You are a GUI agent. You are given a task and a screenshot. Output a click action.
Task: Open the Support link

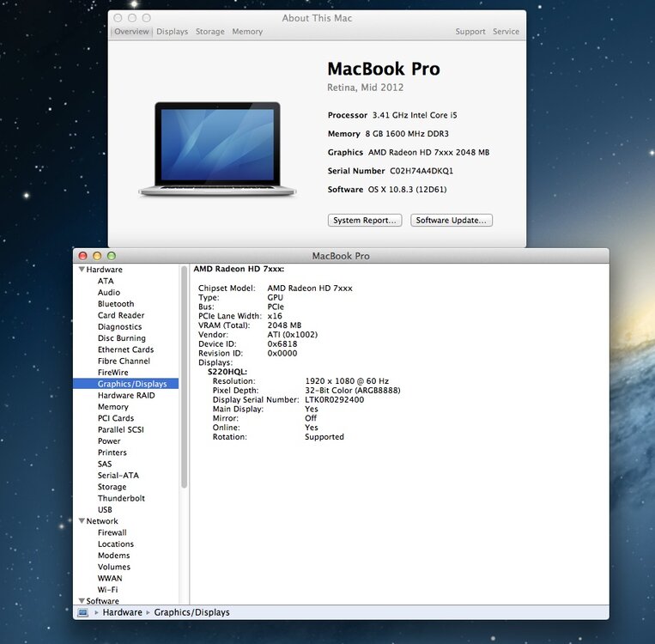(470, 32)
